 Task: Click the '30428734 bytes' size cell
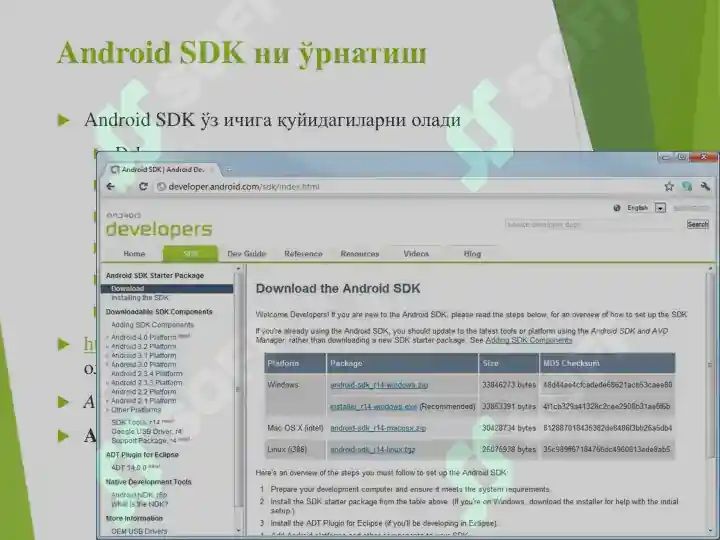pyautogui.click(x=509, y=428)
